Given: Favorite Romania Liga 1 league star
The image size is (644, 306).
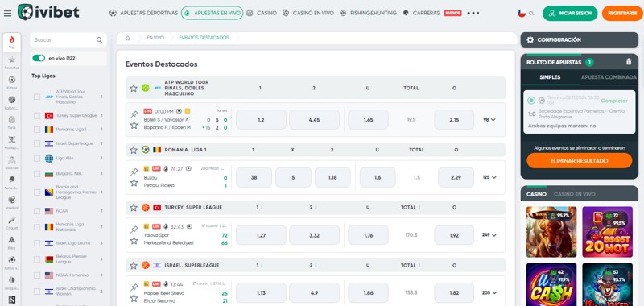Looking at the screenshot, I should 134,150.
